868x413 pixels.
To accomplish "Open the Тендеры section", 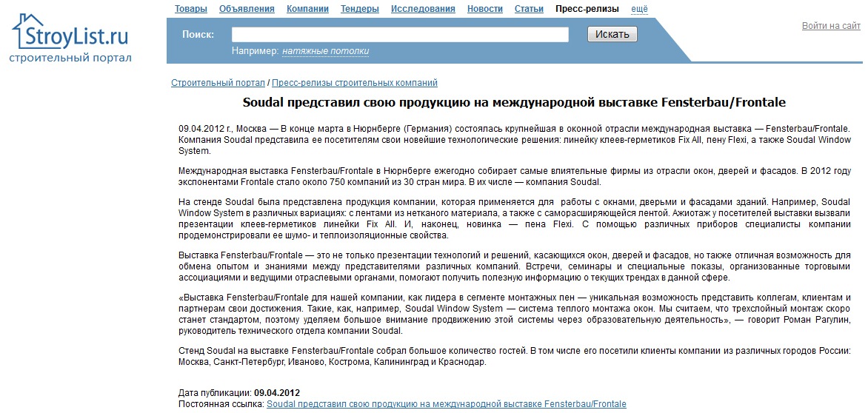I will [360, 8].
